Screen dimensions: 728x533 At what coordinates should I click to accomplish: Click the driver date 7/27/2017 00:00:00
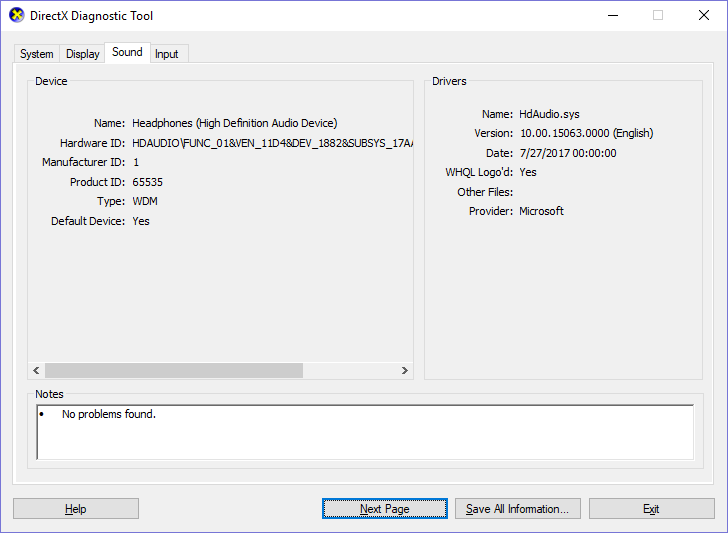pos(568,153)
